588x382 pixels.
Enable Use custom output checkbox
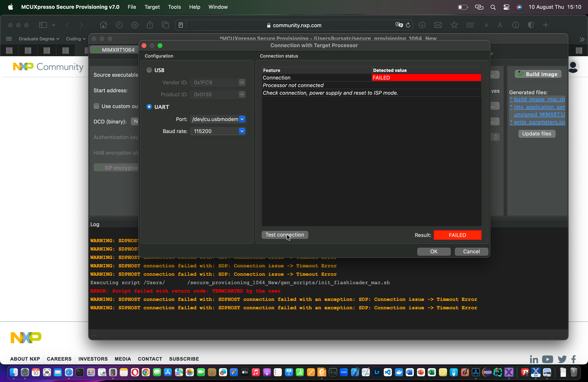point(96,106)
